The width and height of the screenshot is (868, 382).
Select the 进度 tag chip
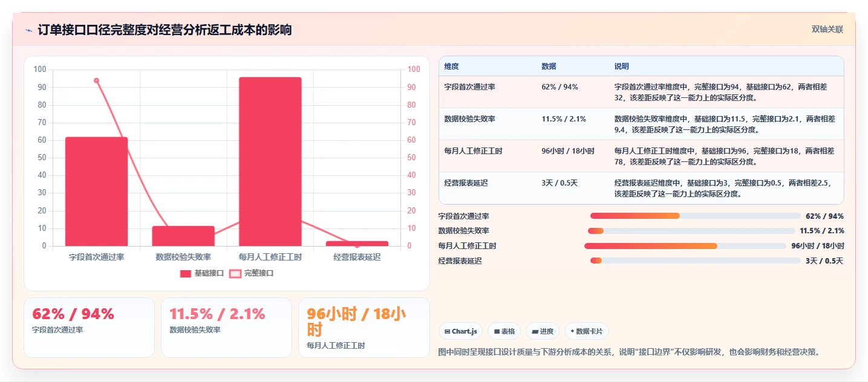click(543, 331)
